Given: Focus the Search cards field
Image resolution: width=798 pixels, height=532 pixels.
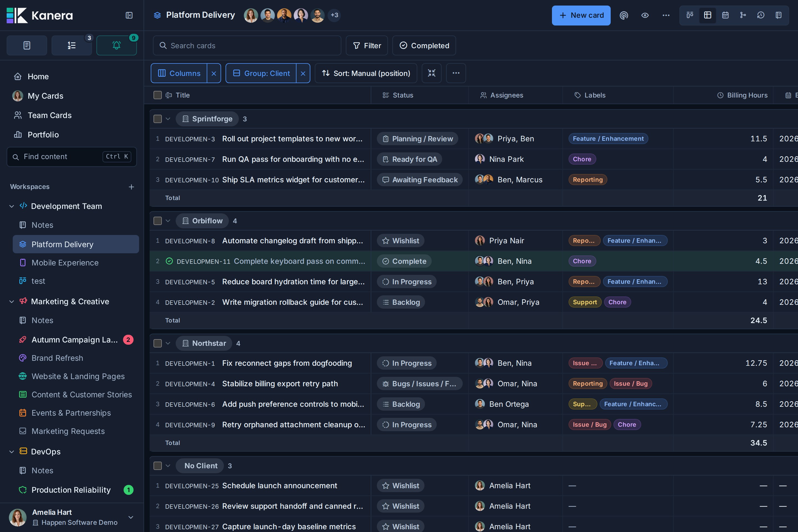Looking at the screenshot, I should point(247,45).
